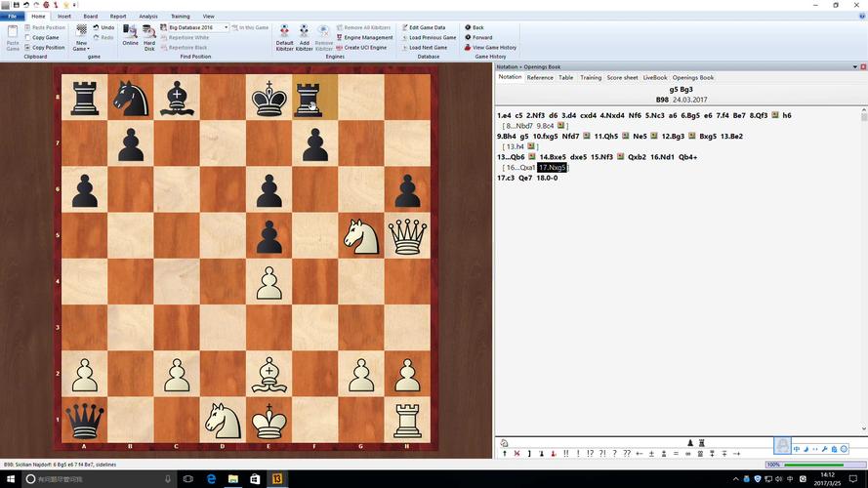Click the up arrow annotation icon
868x488 pixels.
tap(505, 453)
